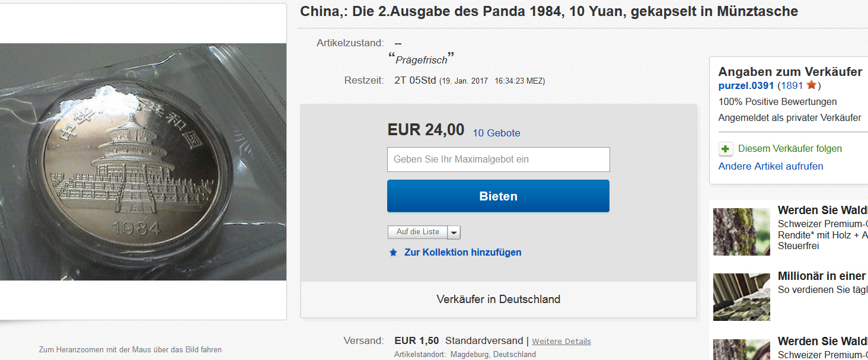Click Zur Kollektion hinzufügen link
The image size is (868, 360).
(x=463, y=252)
